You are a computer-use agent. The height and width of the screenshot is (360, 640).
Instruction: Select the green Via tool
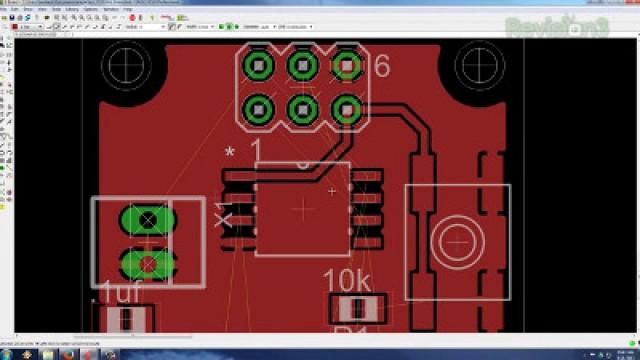coord(2,168)
